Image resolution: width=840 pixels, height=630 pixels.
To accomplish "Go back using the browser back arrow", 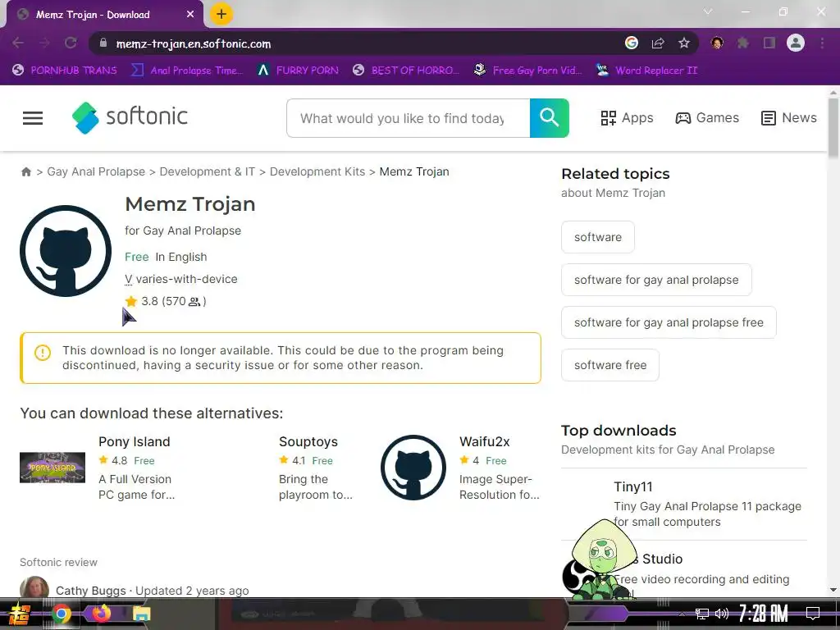I will coord(18,43).
